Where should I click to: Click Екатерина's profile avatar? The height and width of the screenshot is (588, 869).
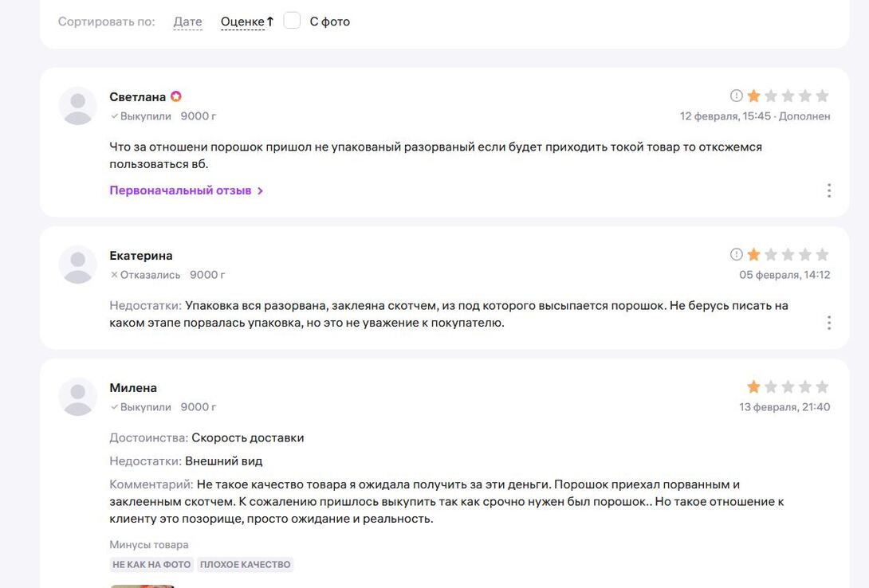coord(78,265)
